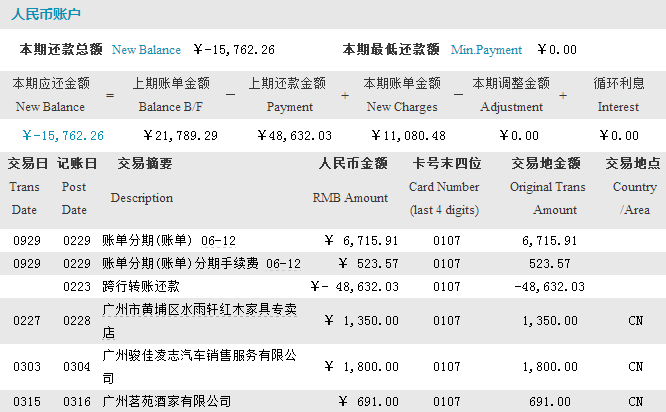Click the Interest column header
666x412 pixels.
pos(618,95)
